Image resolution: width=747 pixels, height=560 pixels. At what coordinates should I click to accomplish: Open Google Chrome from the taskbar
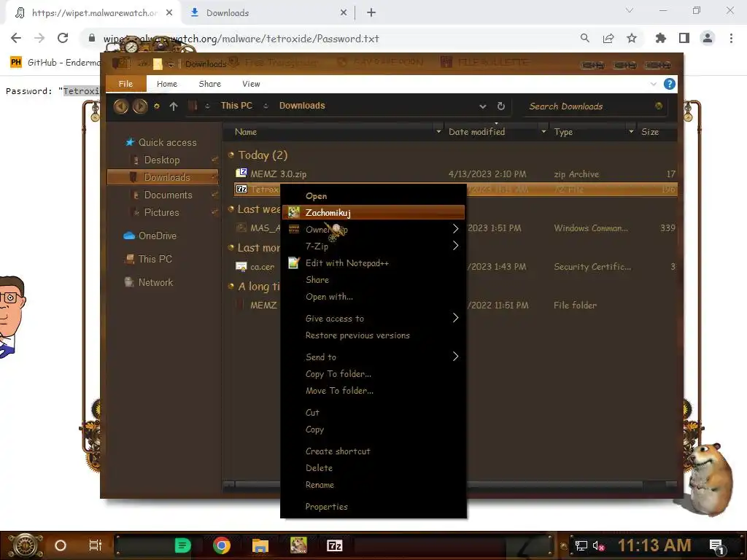tap(222, 545)
